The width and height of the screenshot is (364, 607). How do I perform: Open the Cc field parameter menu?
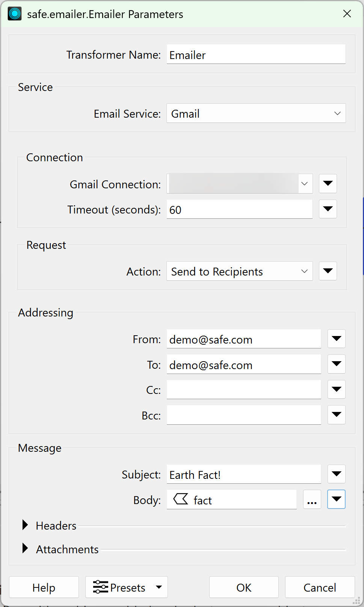[x=336, y=389]
